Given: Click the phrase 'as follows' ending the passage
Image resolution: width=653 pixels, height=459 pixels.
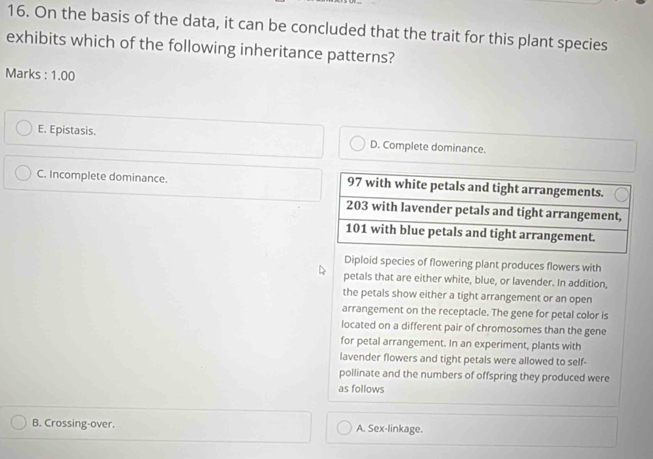Looking at the screenshot, I should coord(361,389).
